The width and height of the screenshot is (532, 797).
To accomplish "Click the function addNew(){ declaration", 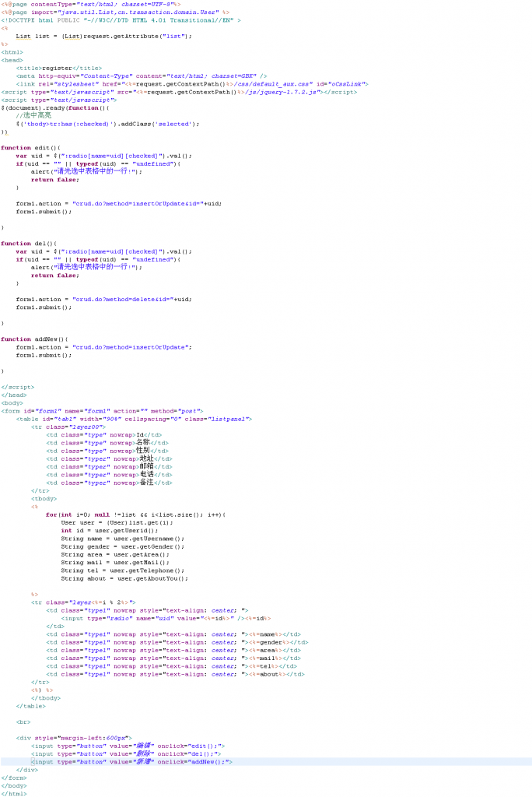I will click(x=34, y=339).
